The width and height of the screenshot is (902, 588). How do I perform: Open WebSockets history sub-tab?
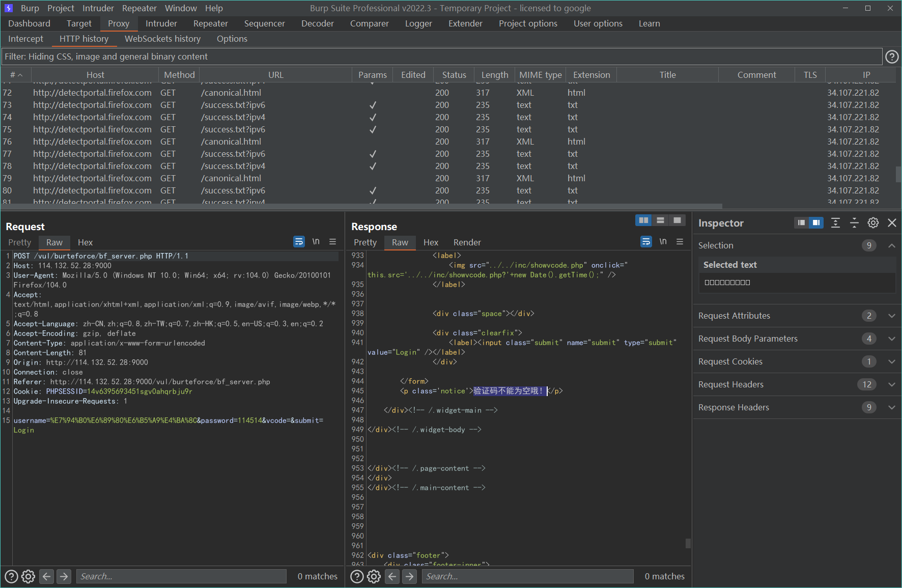click(162, 39)
